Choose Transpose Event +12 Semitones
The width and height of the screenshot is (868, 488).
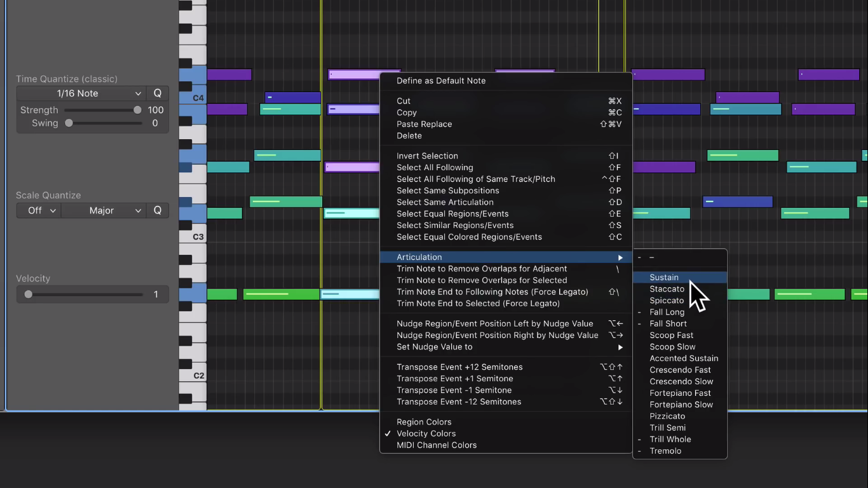click(x=506, y=367)
